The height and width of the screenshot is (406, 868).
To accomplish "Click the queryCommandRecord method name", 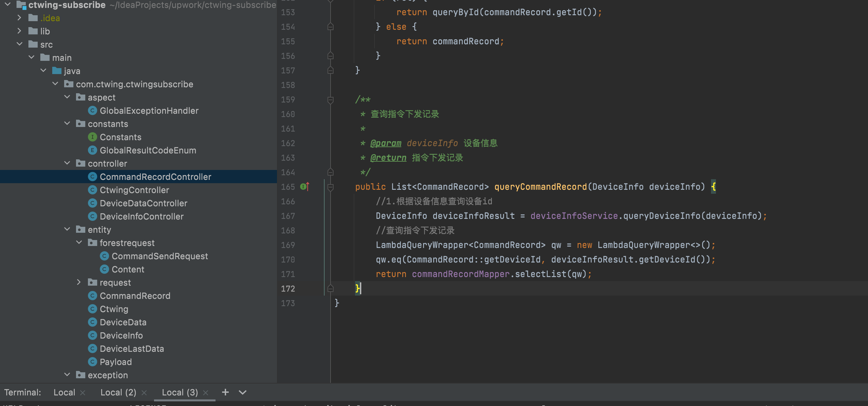I will 540,187.
